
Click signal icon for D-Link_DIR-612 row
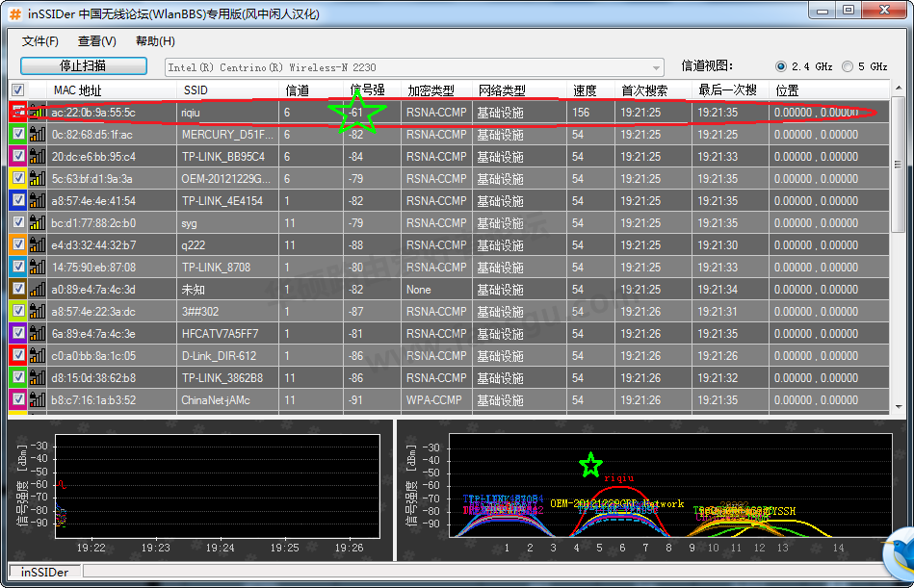pyautogui.click(x=38, y=356)
